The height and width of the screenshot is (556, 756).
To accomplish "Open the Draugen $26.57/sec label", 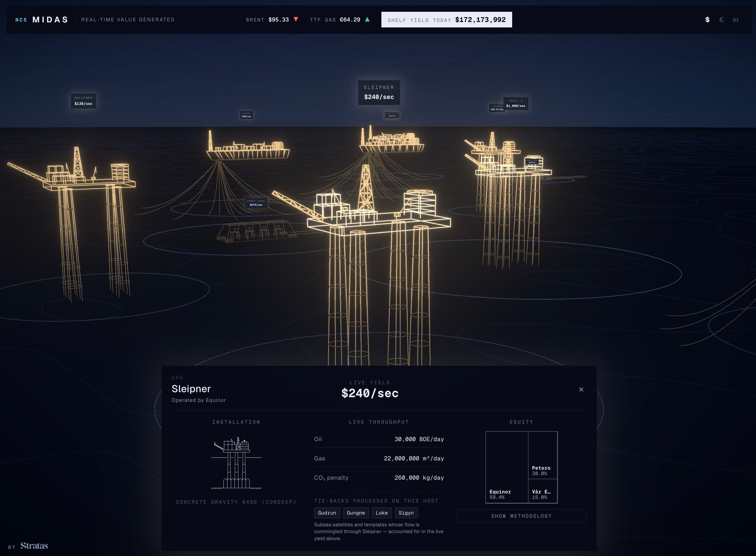I will (497, 108).
